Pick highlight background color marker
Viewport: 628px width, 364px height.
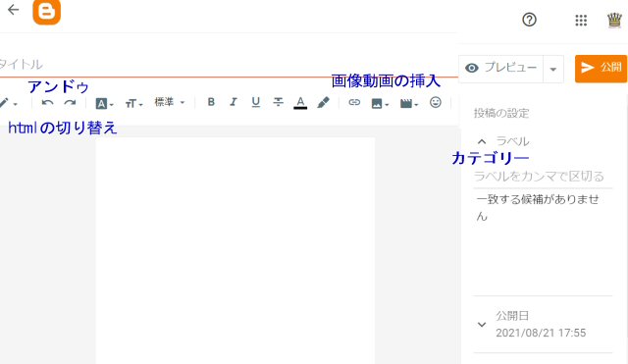click(x=323, y=102)
